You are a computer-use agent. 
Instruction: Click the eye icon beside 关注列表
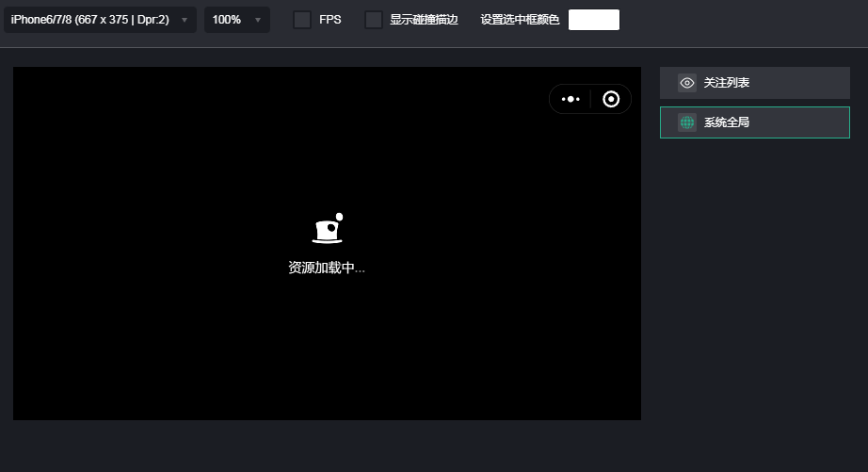click(687, 83)
